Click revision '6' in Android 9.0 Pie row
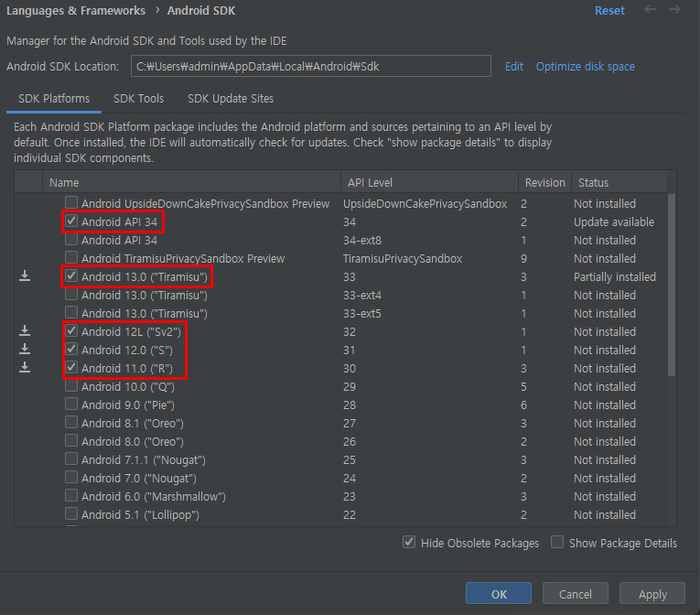Image resolution: width=700 pixels, height=615 pixels. (x=523, y=405)
